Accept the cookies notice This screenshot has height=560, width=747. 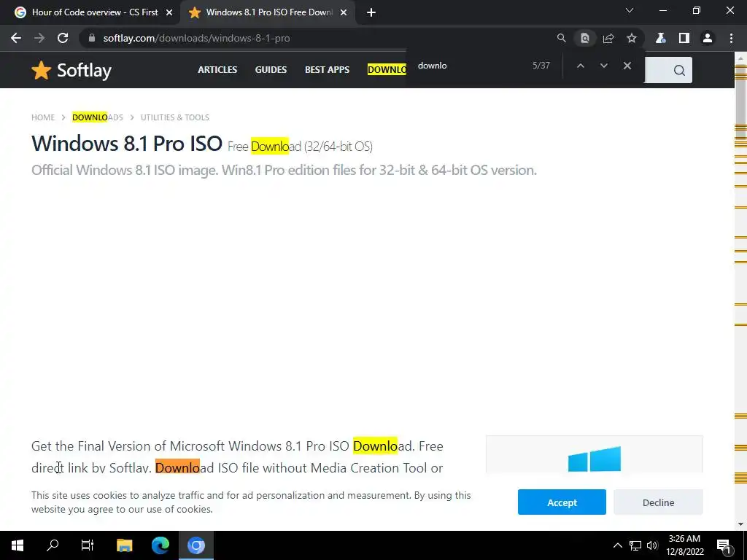click(562, 502)
